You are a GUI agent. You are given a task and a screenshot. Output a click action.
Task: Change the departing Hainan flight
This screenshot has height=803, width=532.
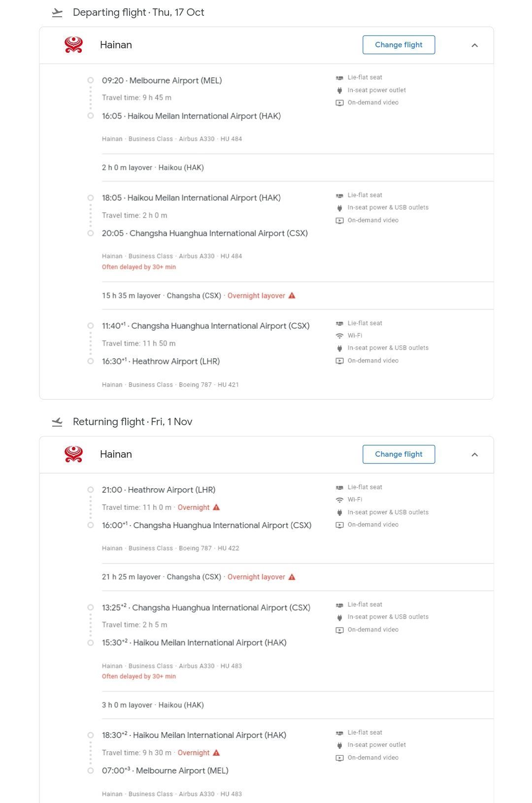[x=399, y=45]
